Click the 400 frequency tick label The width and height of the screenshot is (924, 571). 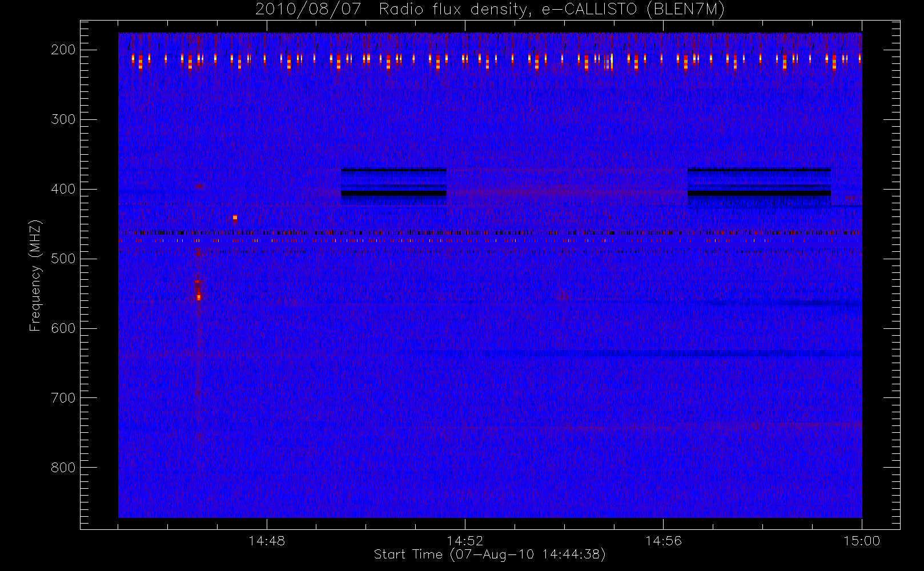[63, 189]
